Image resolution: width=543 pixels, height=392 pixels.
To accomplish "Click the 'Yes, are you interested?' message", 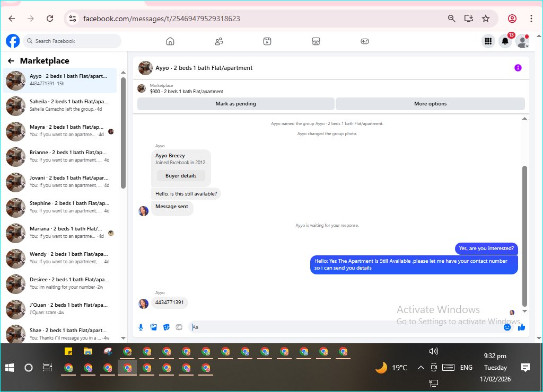I will (486, 248).
